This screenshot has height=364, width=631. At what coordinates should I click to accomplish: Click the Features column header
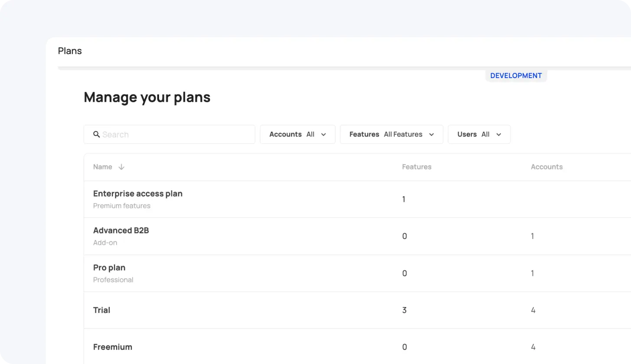[x=416, y=167]
